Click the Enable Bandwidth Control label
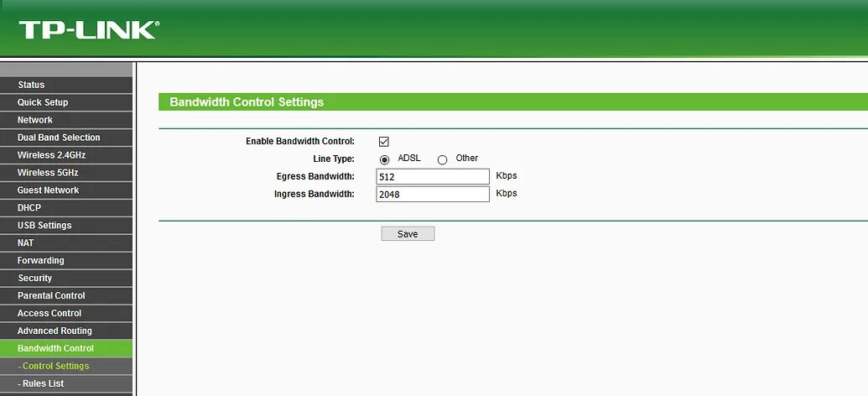868x396 pixels. tap(300, 141)
